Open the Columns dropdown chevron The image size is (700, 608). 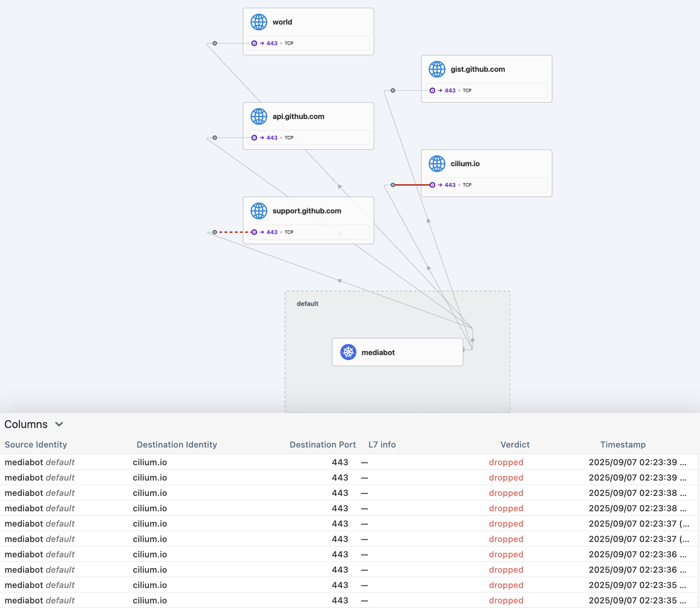[x=59, y=424]
